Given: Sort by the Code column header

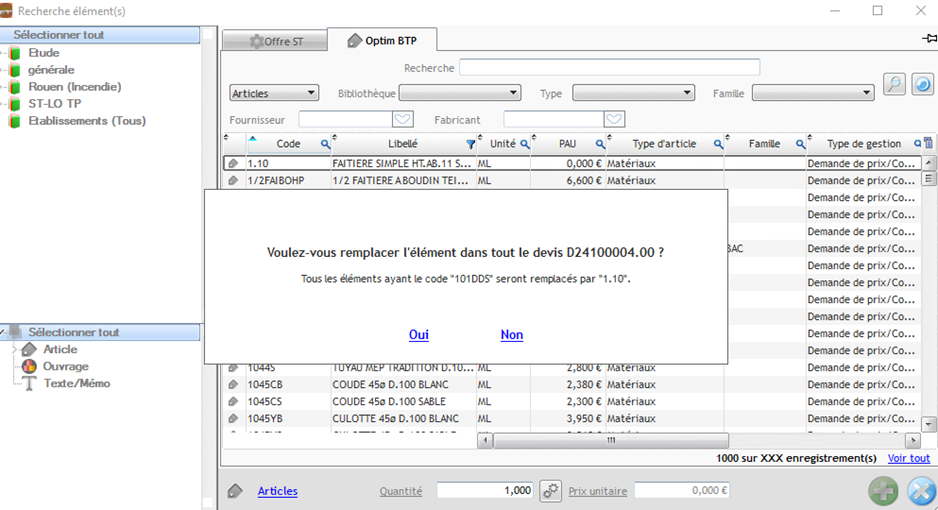Looking at the screenshot, I should 288,144.
